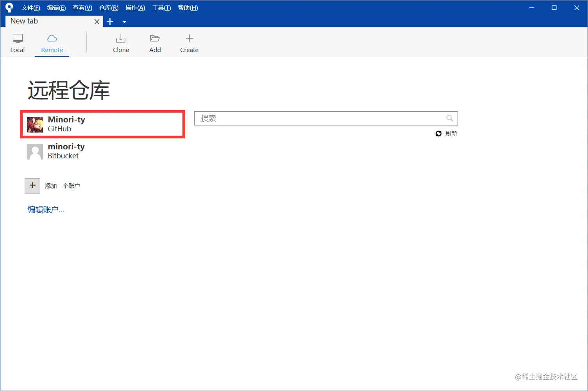Click the Minori-ty GitHub avatar
Image resolution: width=588 pixels, height=391 pixels.
pos(35,124)
